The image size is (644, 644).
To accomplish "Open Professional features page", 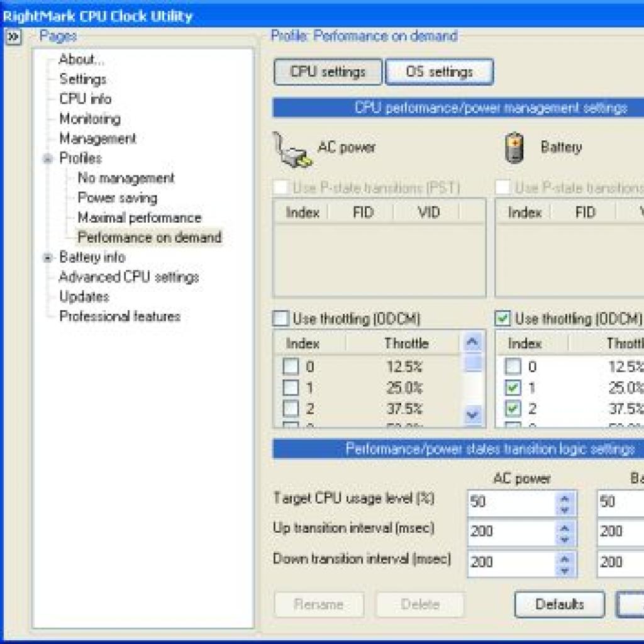I will tap(120, 316).
